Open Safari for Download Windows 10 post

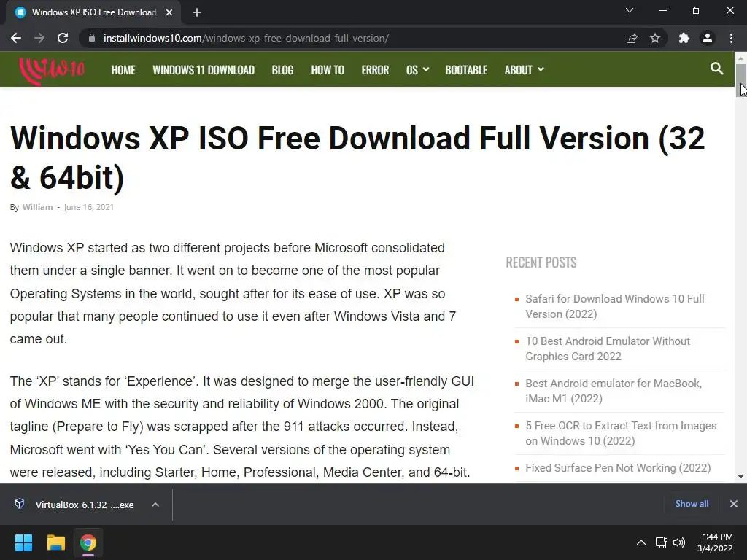tap(614, 306)
